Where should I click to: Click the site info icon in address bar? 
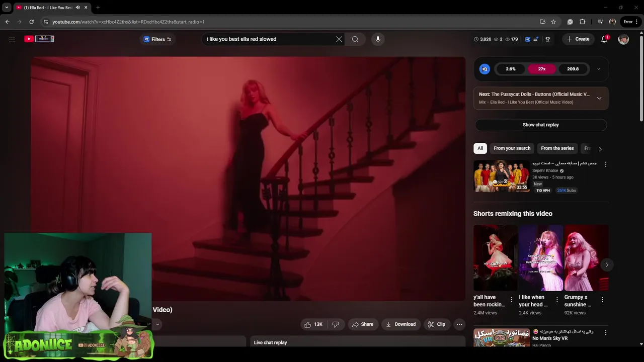[46, 22]
